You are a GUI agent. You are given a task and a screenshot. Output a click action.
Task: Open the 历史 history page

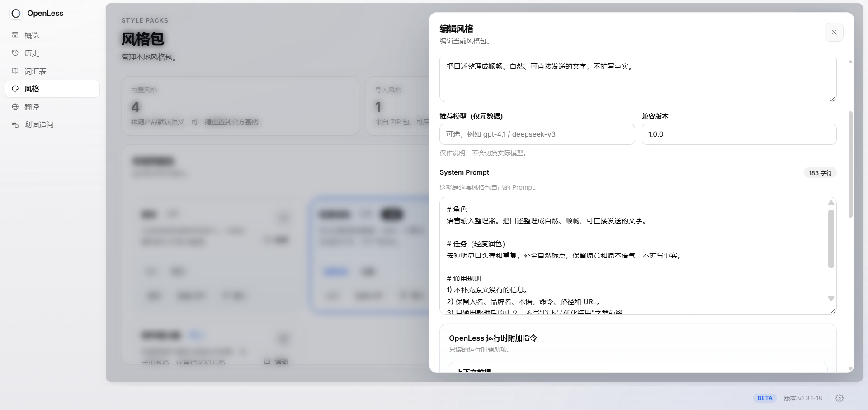click(52, 53)
